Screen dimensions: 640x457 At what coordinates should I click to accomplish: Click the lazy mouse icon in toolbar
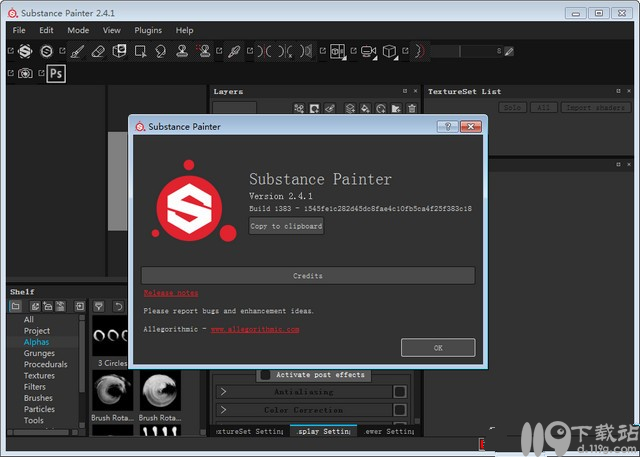point(420,51)
